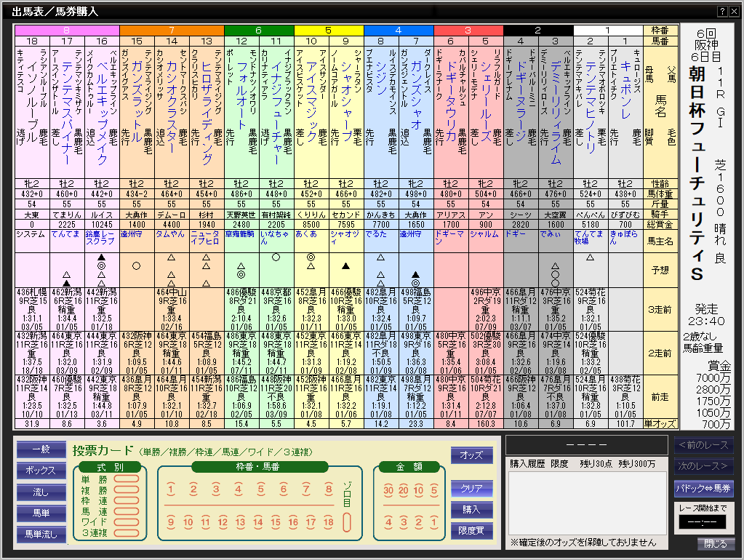This screenshot has width=744, height=560.
Task: Open horse シャオシャープ from the race card
Action: (346, 102)
